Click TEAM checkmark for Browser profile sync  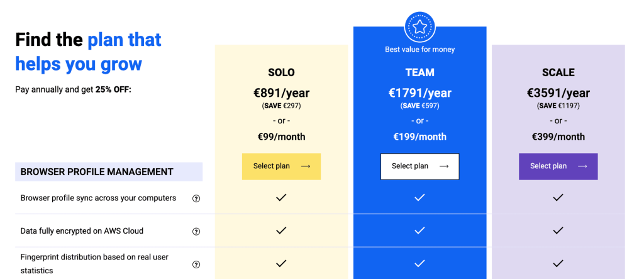(419, 198)
